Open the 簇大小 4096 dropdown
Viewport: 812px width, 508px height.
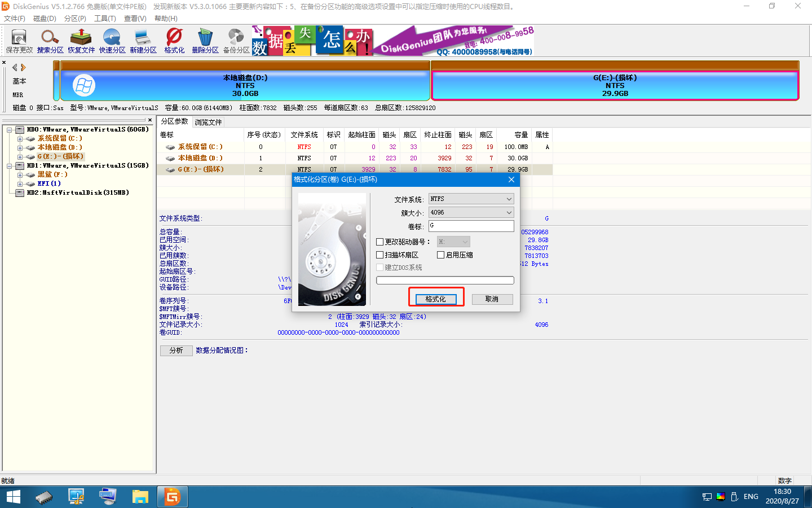coord(471,212)
